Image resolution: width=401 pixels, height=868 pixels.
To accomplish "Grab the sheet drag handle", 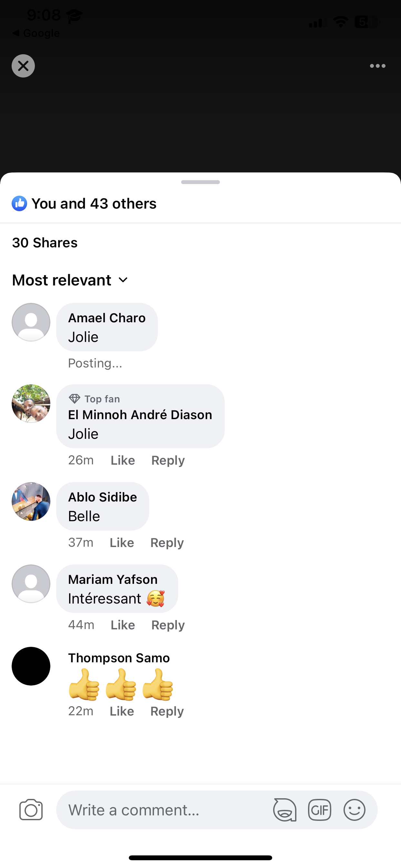I will point(200,182).
